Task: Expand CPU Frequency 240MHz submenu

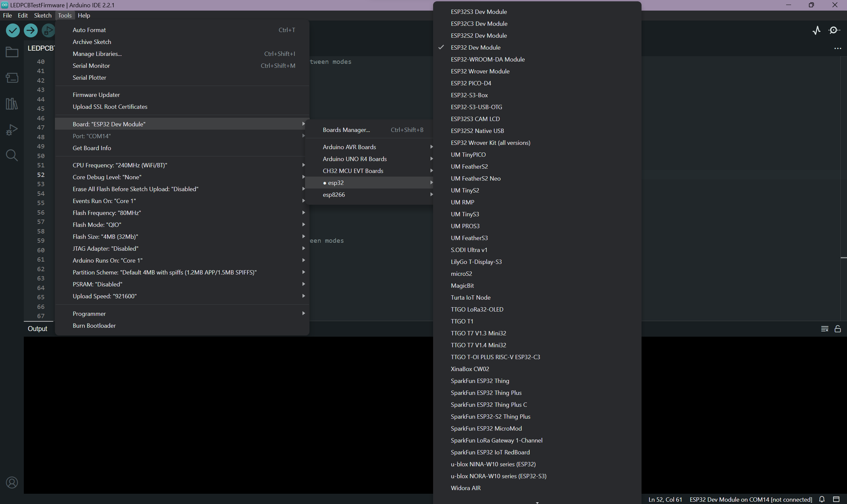Action: [x=182, y=165]
